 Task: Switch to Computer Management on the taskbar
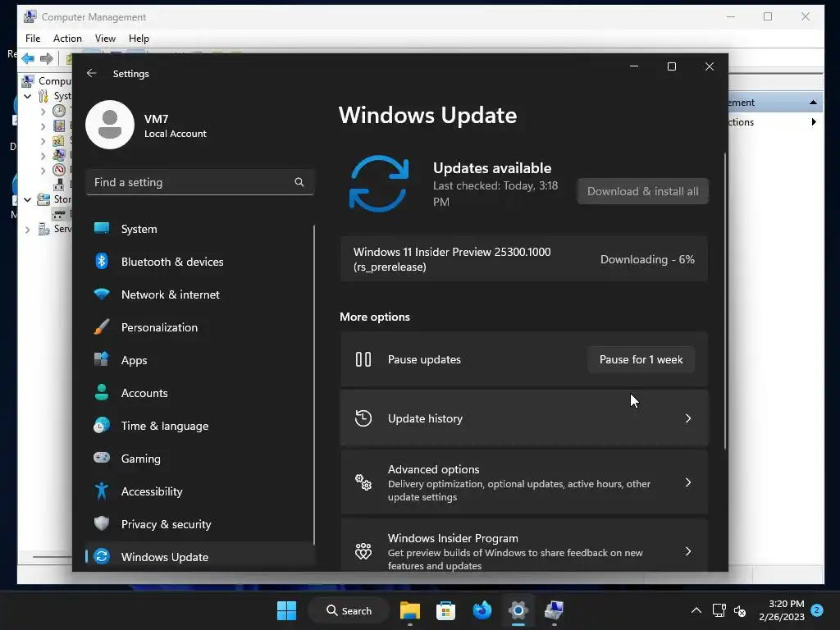[x=554, y=610]
